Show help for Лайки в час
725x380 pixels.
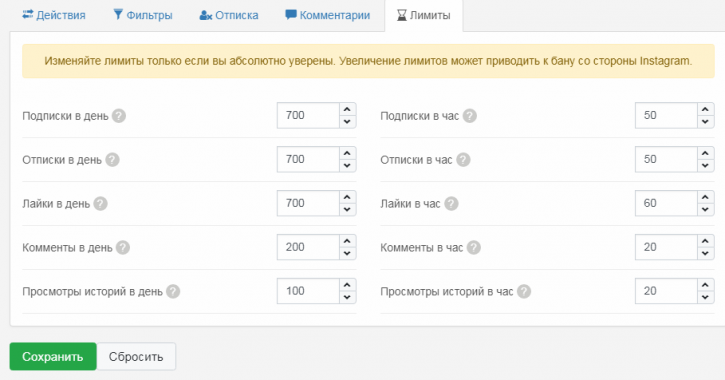point(451,204)
